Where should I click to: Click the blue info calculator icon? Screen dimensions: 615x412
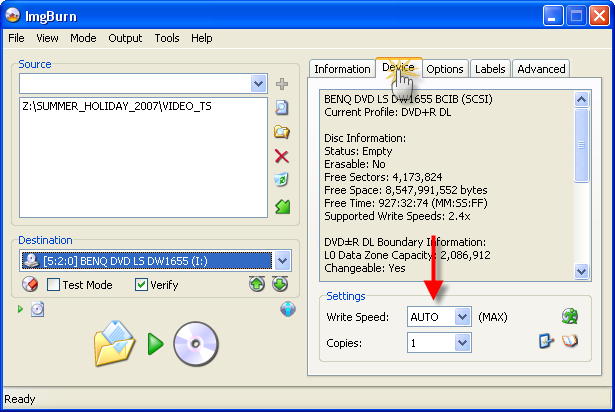tap(288, 309)
